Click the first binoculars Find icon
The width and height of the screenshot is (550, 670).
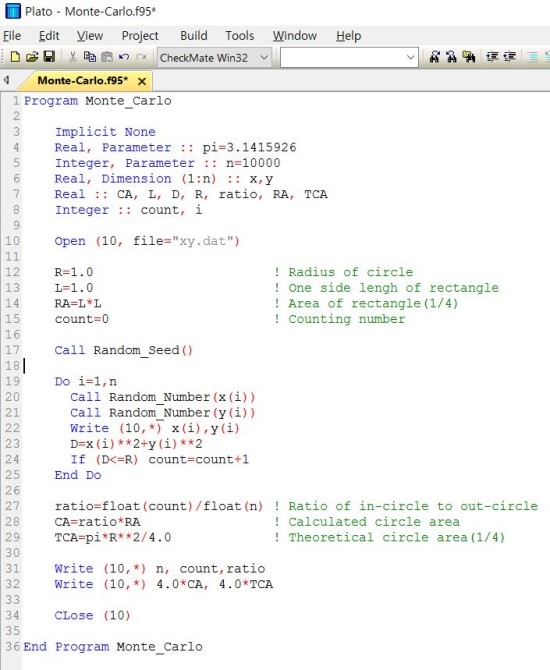(x=435, y=57)
